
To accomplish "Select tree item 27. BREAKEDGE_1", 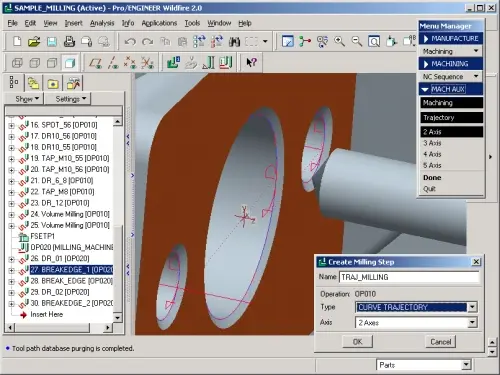I will coord(71,270).
